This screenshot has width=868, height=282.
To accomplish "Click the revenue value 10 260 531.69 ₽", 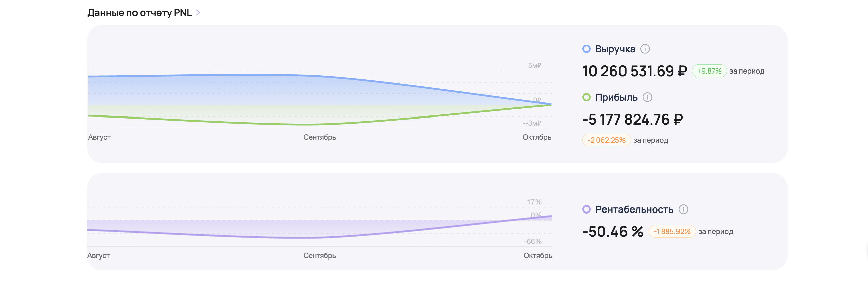I will [x=634, y=71].
